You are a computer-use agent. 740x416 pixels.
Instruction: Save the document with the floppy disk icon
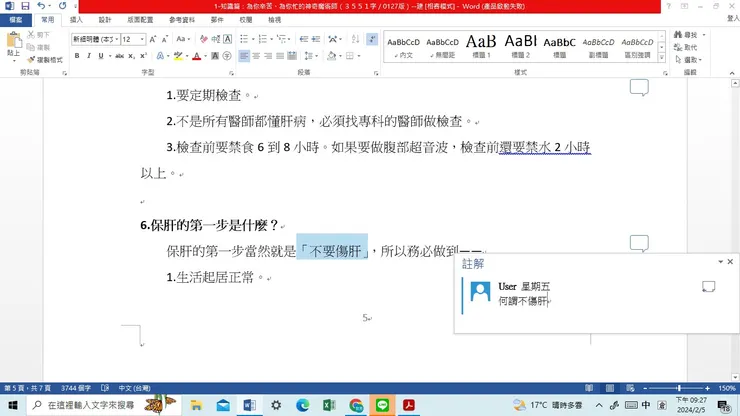tap(25, 6)
